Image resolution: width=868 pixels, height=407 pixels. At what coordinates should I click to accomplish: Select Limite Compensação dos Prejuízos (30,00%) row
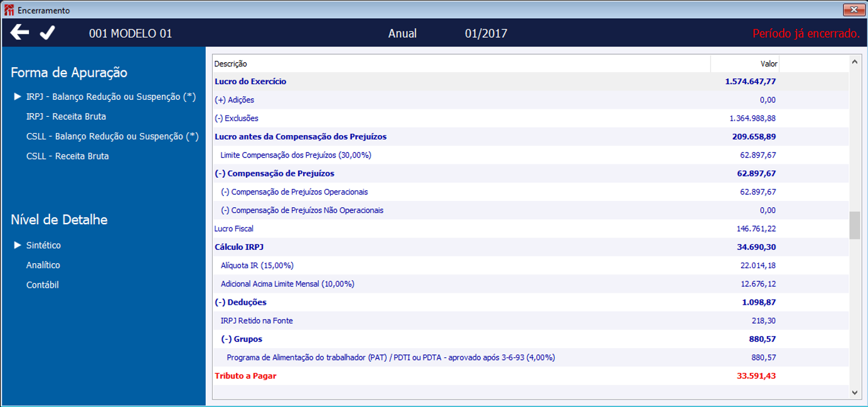(x=530, y=155)
